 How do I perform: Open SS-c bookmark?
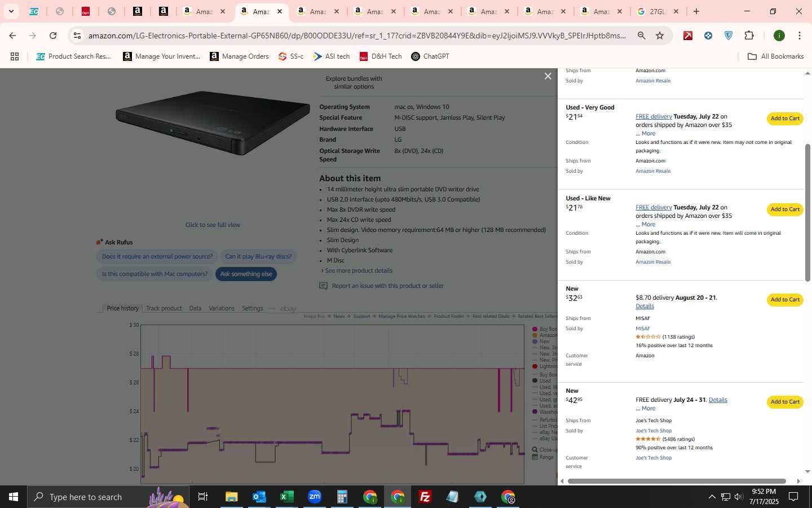point(291,56)
